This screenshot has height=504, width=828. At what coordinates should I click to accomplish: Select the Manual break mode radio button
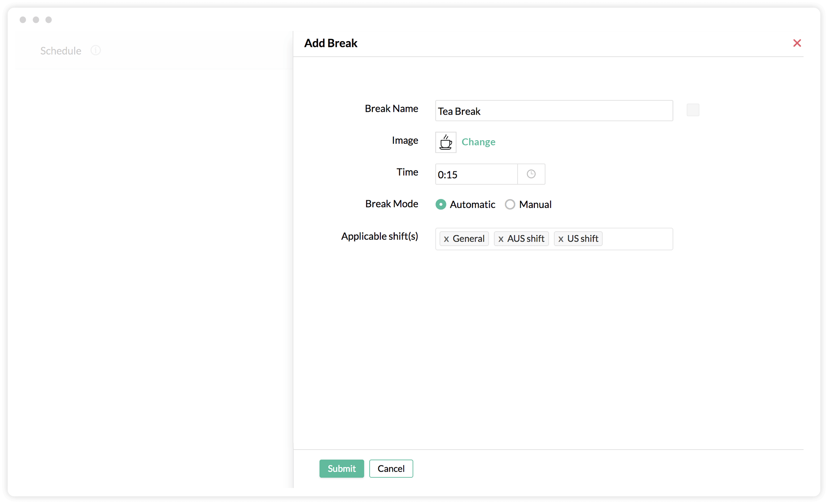click(510, 204)
